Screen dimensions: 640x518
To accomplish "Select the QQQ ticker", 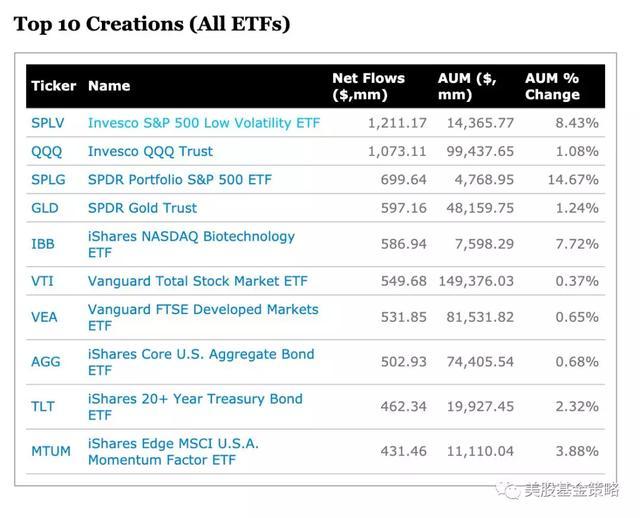I will tap(46, 152).
